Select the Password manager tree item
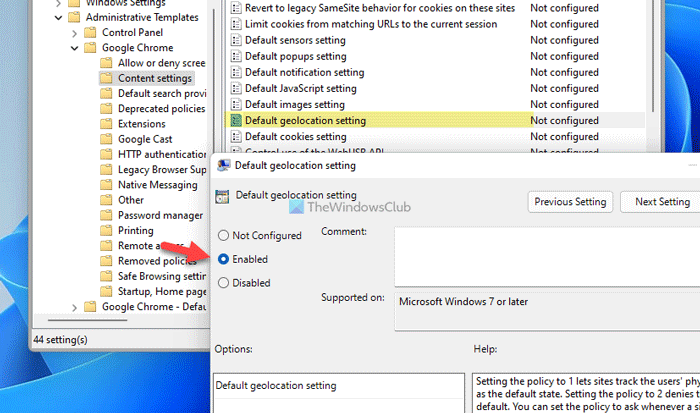Image resolution: width=700 pixels, height=413 pixels. coord(160,215)
